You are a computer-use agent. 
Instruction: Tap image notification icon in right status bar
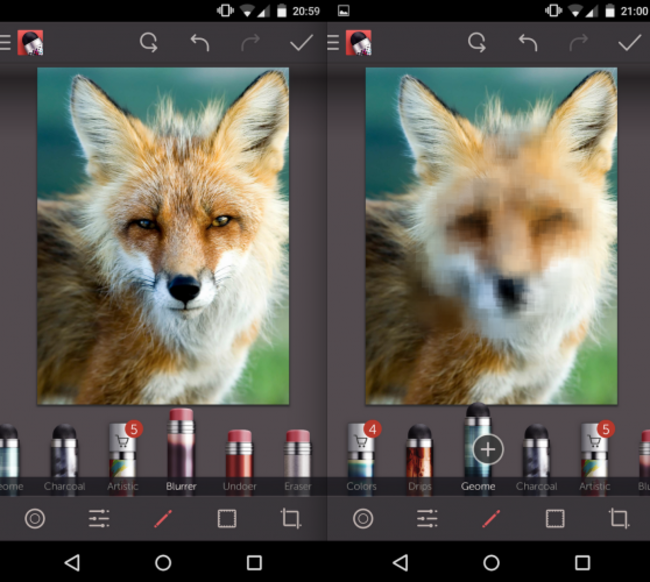click(x=344, y=11)
